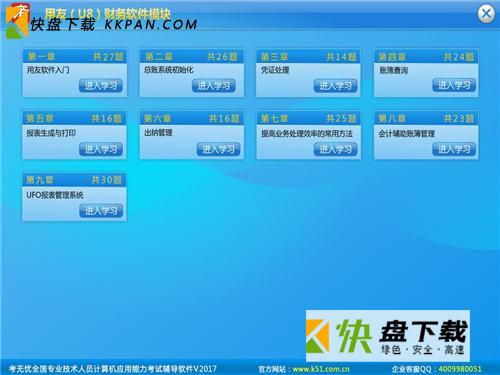Click 进入学习 for 出纳管理 chapter
This screenshot has width=500, height=375.
point(218,149)
